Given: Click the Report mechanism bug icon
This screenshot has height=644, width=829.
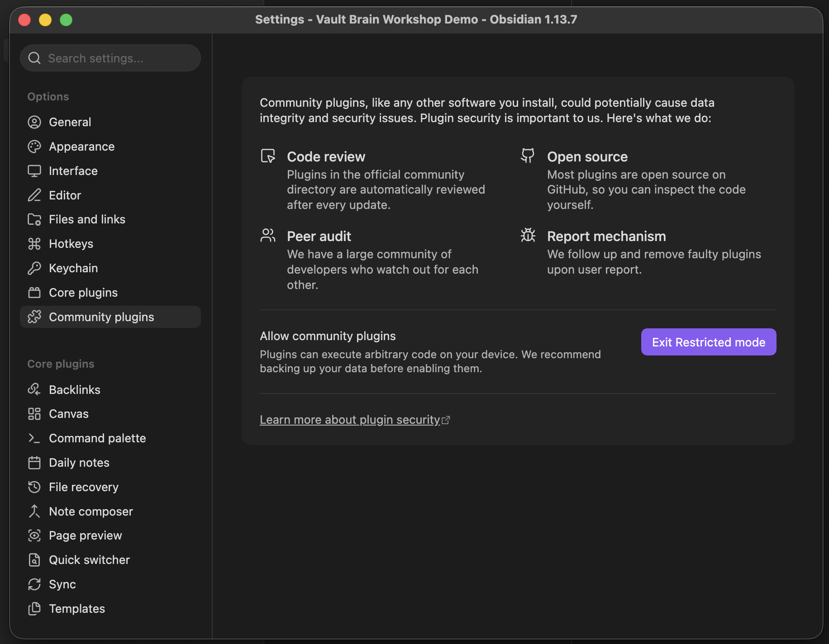Looking at the screenshot, I should coord(528,235).
